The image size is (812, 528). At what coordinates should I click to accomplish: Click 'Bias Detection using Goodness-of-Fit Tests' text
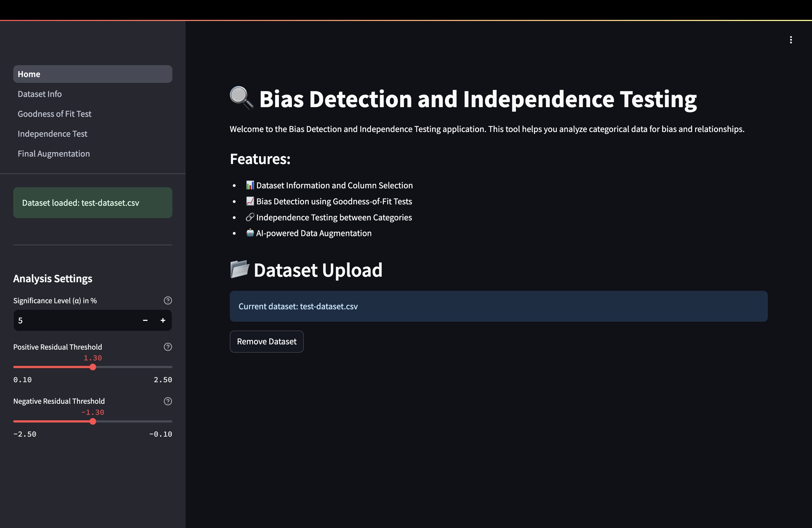tap(334, 201)
